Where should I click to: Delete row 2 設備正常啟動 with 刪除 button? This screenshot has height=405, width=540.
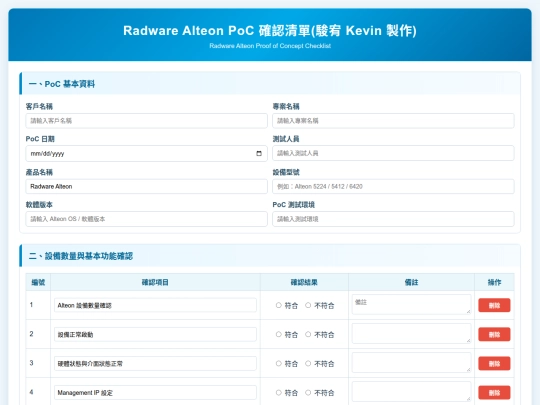coord(494,334)
